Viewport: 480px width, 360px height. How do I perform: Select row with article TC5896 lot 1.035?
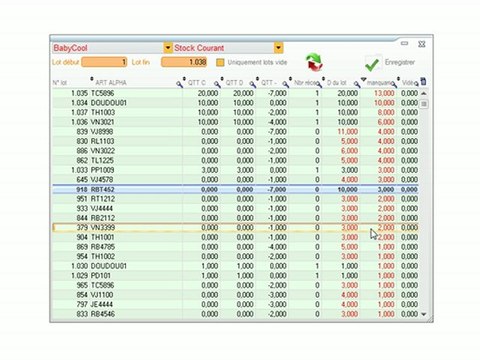[235, 93]
